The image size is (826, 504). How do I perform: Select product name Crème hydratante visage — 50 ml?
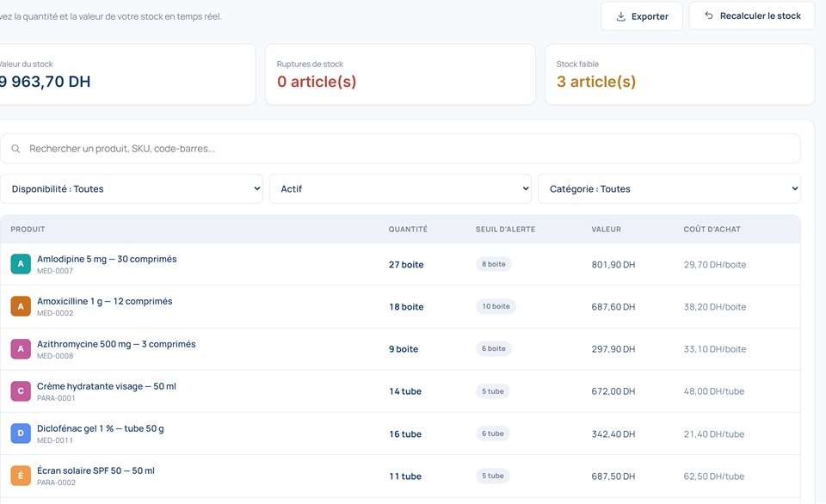(107, 386)
